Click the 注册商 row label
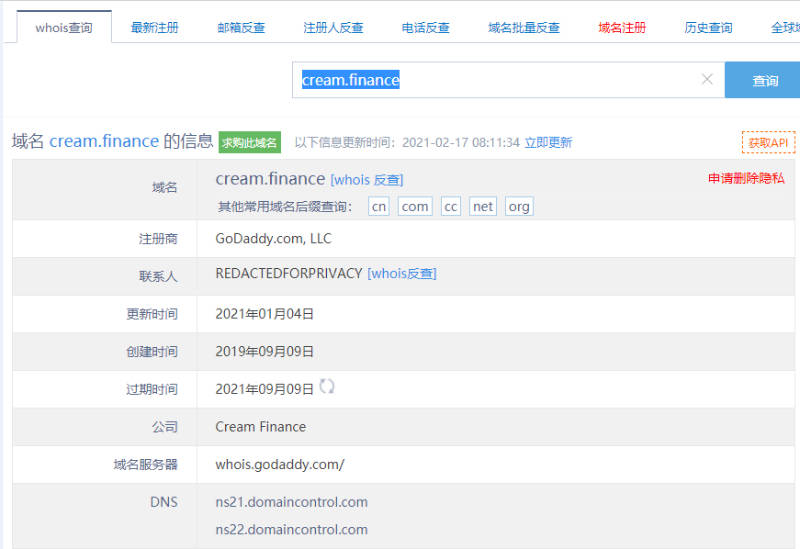Screen dimensions: 800x549 [x=158, y=239]
